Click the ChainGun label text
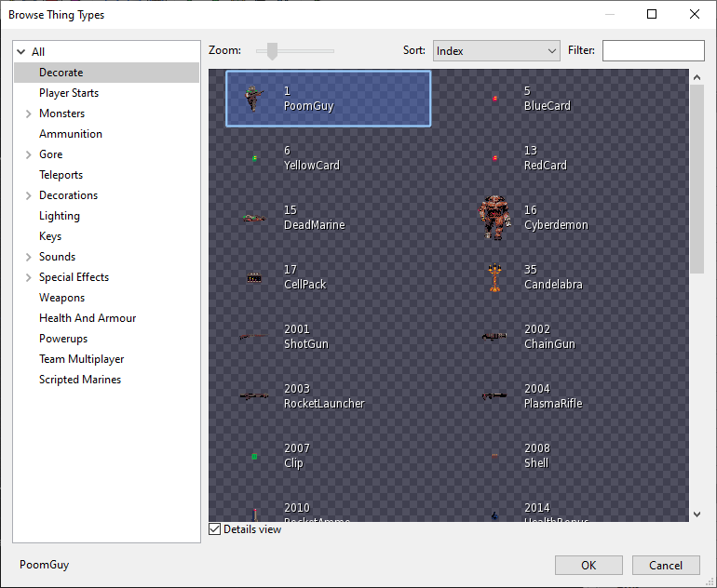The width and height of the screenshot is (717, 588). click(x=549, y=343)
